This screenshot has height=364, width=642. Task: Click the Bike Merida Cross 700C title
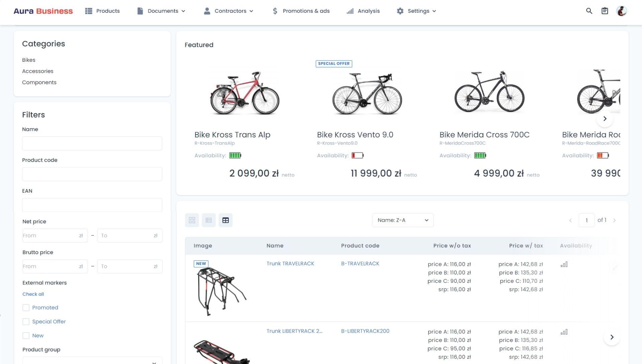coord(485,135)
